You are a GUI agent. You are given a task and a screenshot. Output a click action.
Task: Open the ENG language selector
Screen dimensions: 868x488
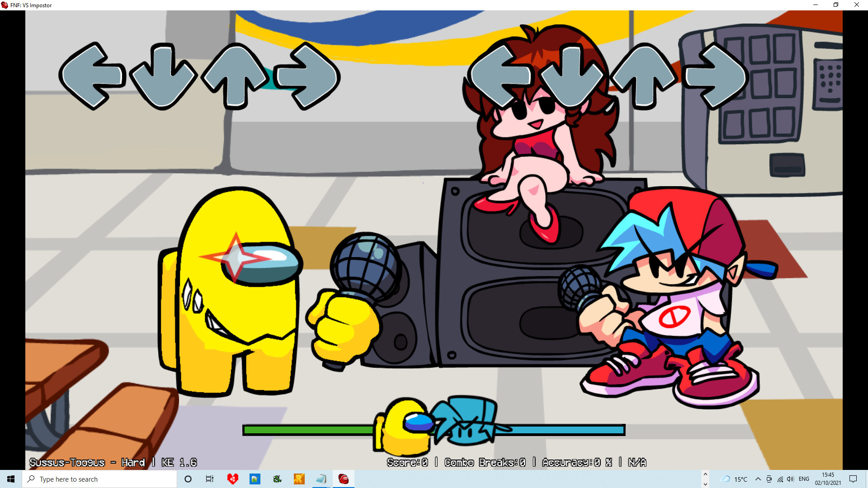pyautogui.click(x=804, y=479)
